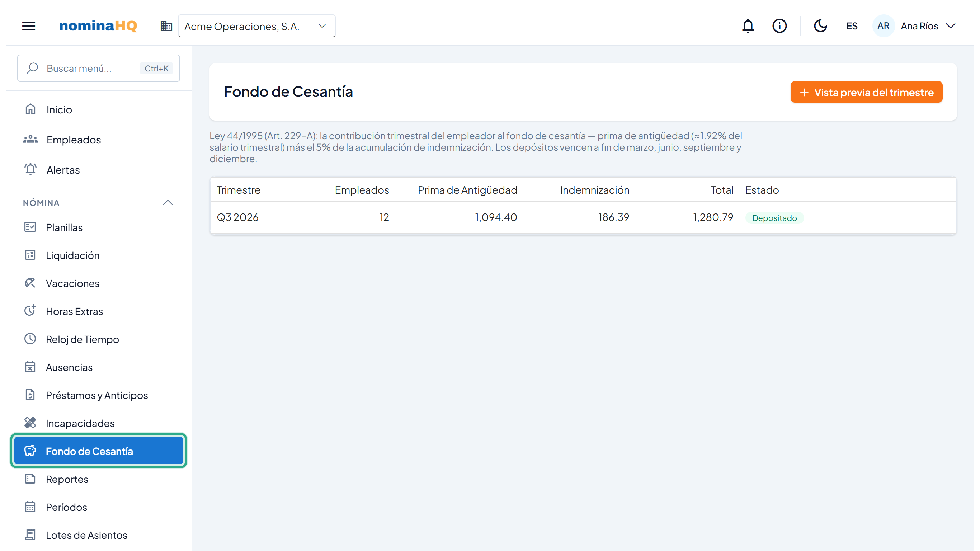
Task: Click the Lotes de Asientos icon
Action: pos(30,534)
